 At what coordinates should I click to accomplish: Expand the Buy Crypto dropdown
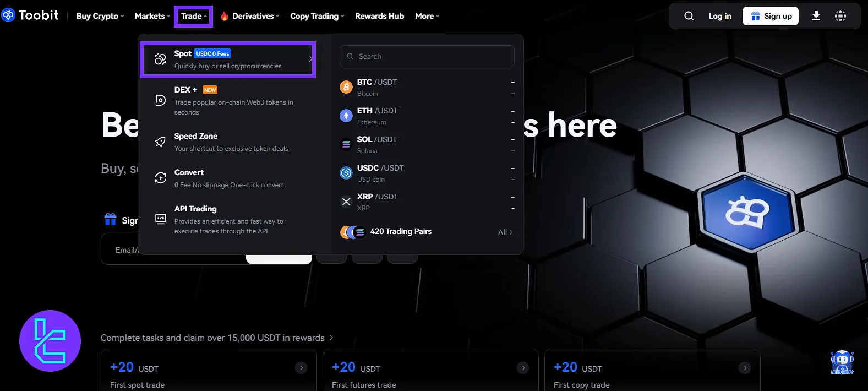click(100, 16)
